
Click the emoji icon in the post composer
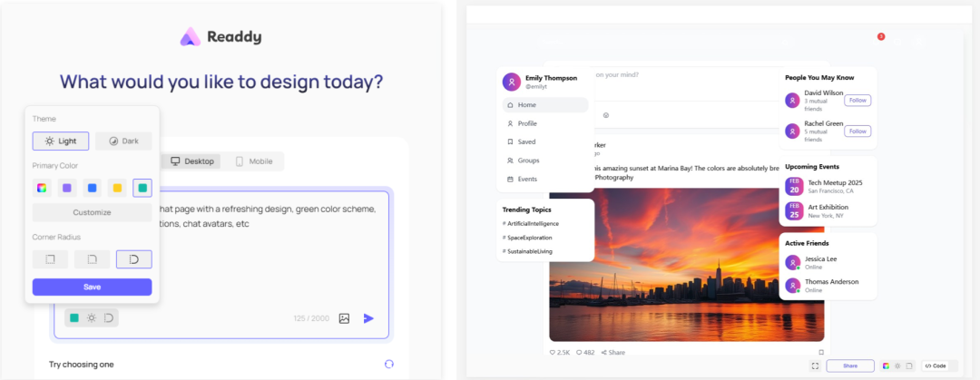pyautogui.click(x=605, y=115)
